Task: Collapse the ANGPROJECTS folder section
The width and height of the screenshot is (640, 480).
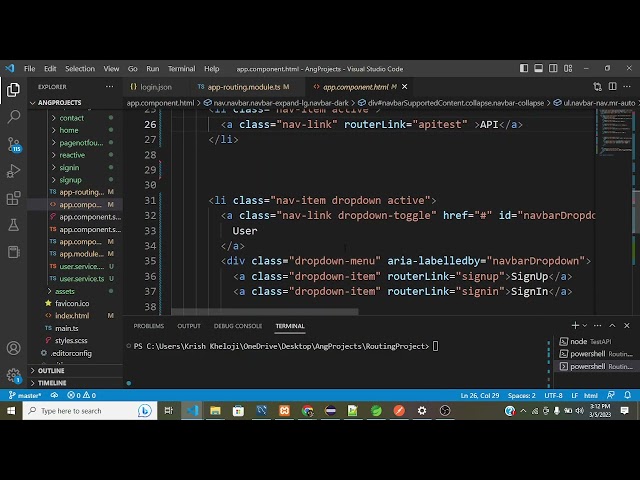Action: point(60,102)
